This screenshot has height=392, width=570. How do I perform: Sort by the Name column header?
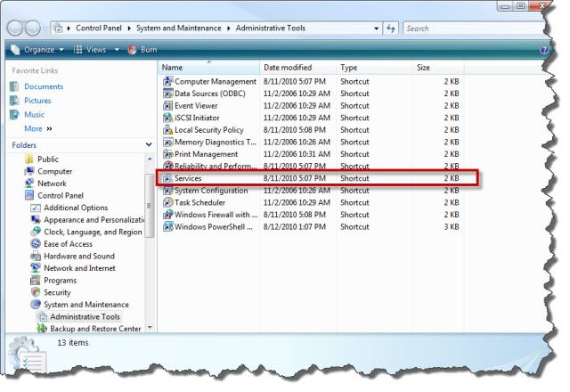pos(208,68)
